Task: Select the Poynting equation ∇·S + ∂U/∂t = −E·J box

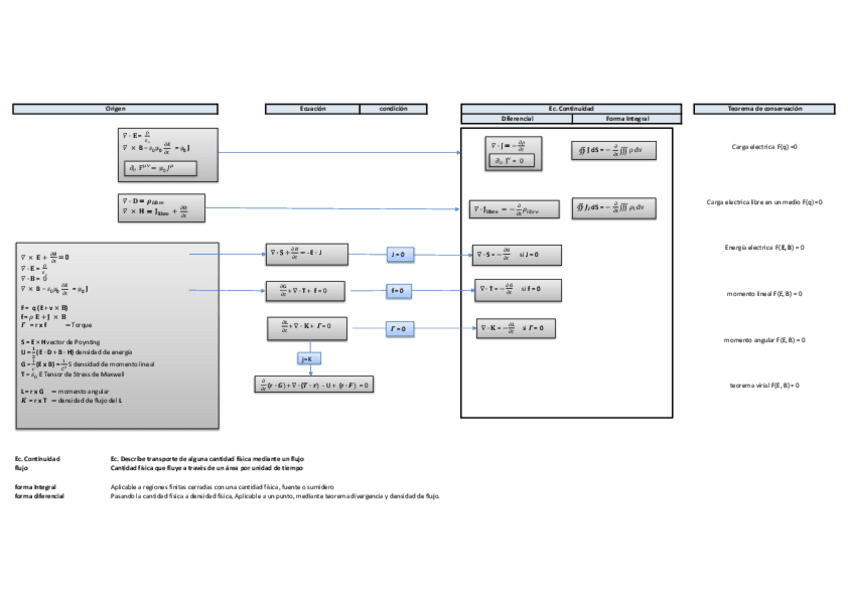Action: [307, 254]
